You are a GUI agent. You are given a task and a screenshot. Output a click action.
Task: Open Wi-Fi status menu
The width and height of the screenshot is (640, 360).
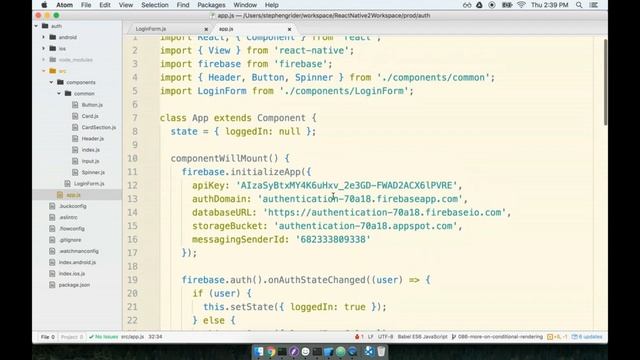point(521,5)
